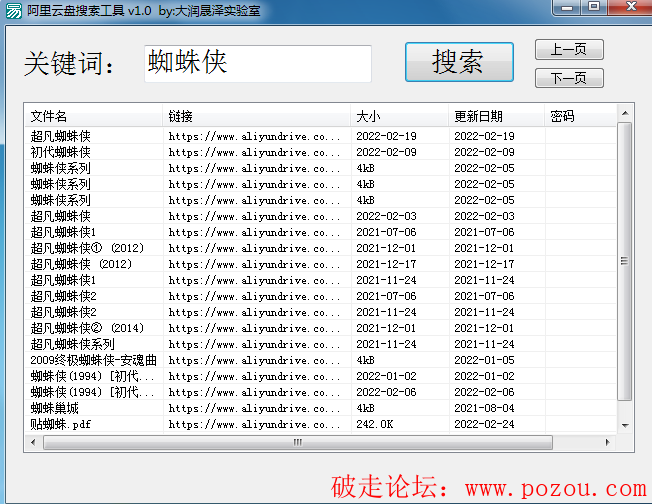Image resolution: width=652 pixels, height=504 pixels.
Task: Go to next page with 下一页
Action: click(569, 78)
